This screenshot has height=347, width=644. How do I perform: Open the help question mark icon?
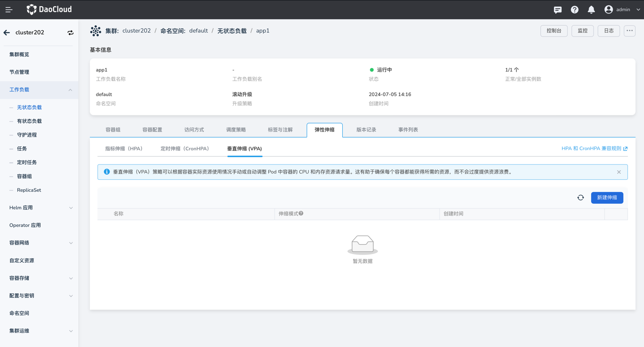(x=575, y=9)
